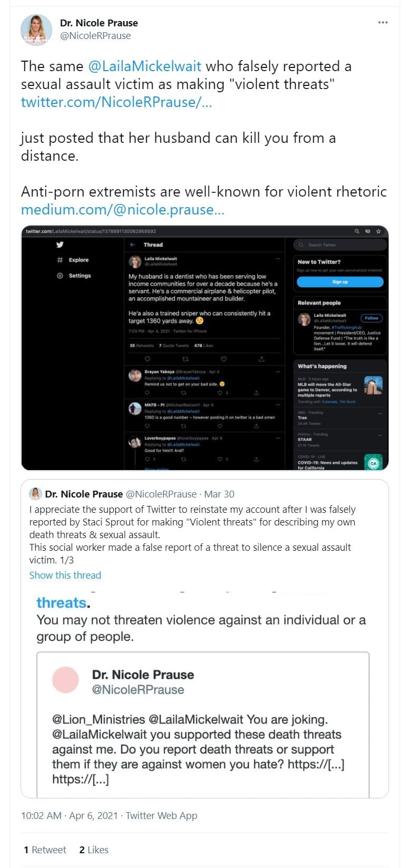
Task: Select the Explore hashtag icon
Action: [60, 260]
